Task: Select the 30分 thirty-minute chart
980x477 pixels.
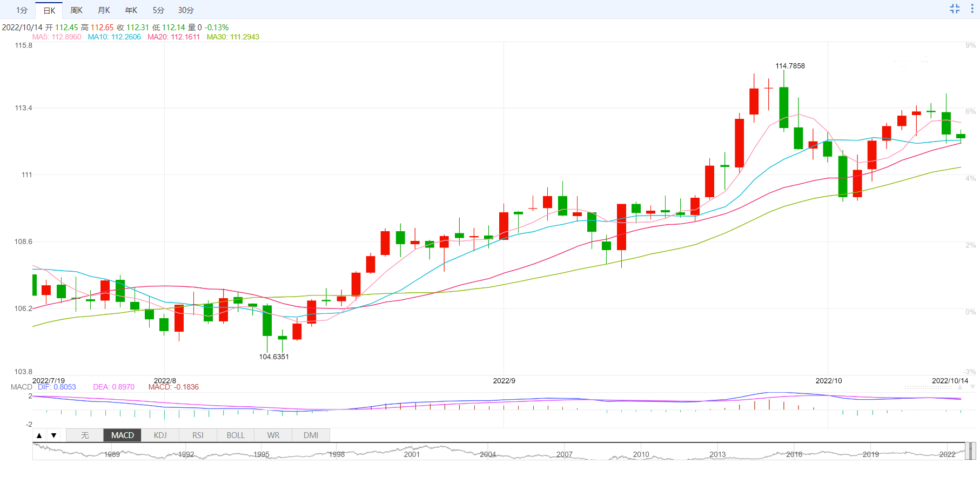Action: 186,10
